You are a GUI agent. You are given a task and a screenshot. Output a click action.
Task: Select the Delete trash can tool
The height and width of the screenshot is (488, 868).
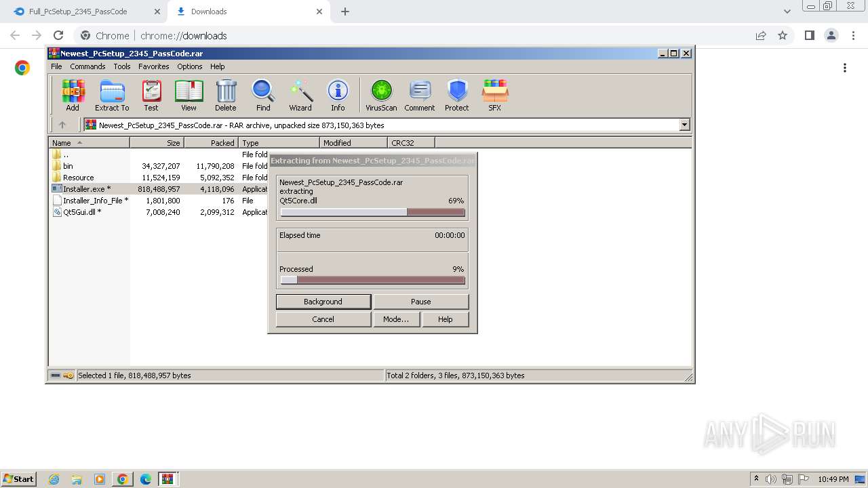click(226, 95)
